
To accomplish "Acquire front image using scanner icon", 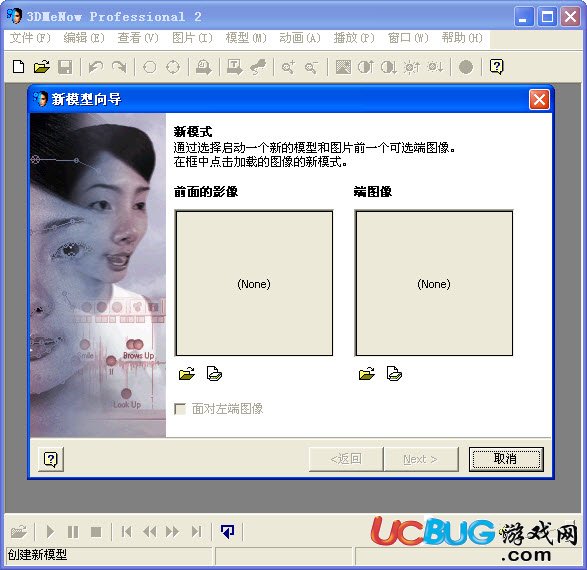I will click(214, 374).
